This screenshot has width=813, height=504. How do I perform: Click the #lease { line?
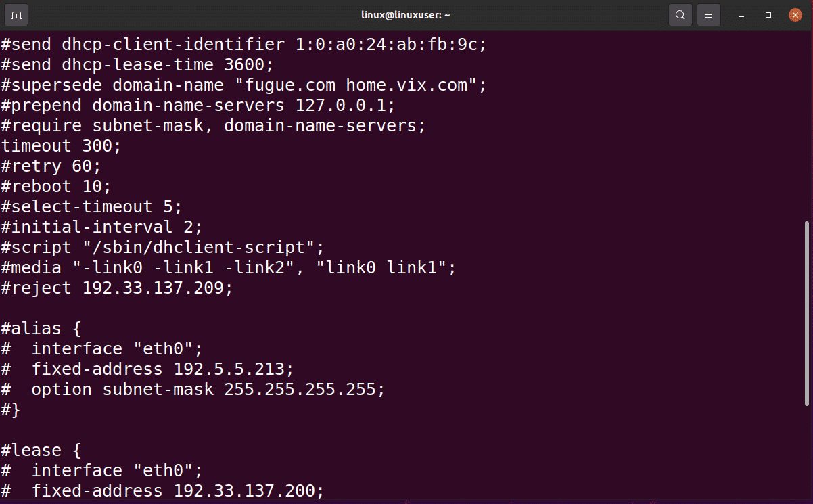pyautogui.click(x=41, y=451)
